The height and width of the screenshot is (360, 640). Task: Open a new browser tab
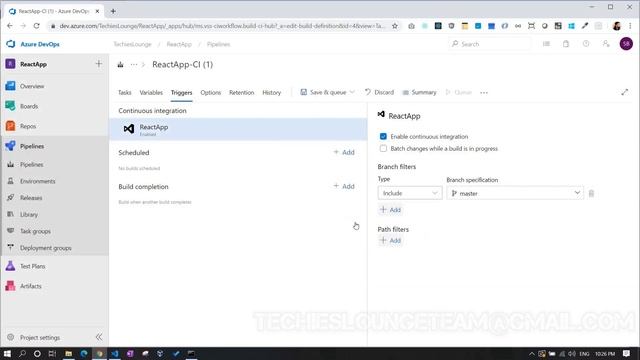[113, 11]
